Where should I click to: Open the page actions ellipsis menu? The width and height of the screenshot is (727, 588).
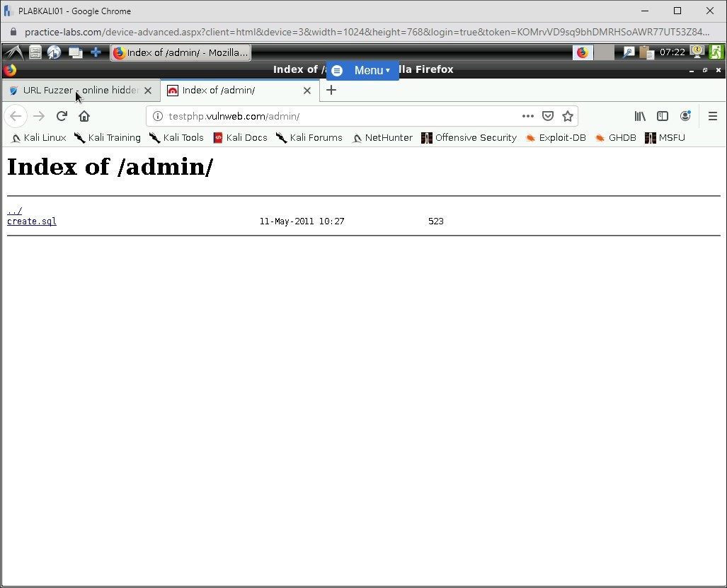[x=527, y=116]
